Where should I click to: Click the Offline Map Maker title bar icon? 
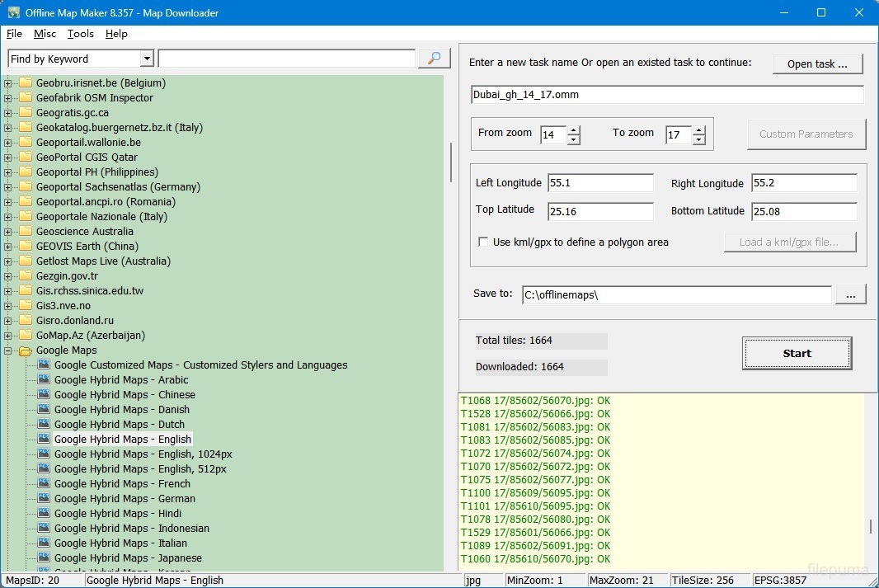click(x=14, y=12)
